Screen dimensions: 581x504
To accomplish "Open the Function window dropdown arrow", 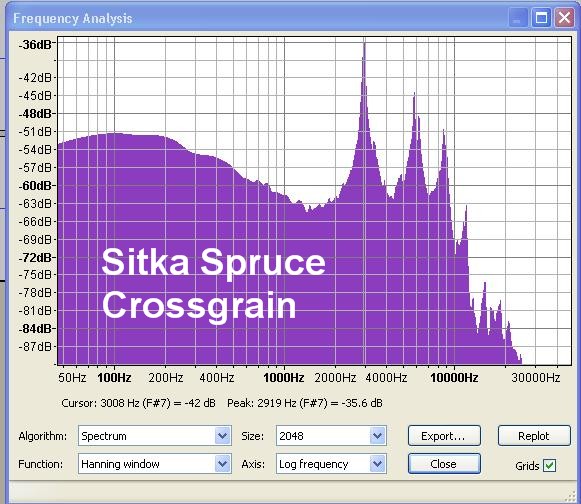I will tap(223, 464).
